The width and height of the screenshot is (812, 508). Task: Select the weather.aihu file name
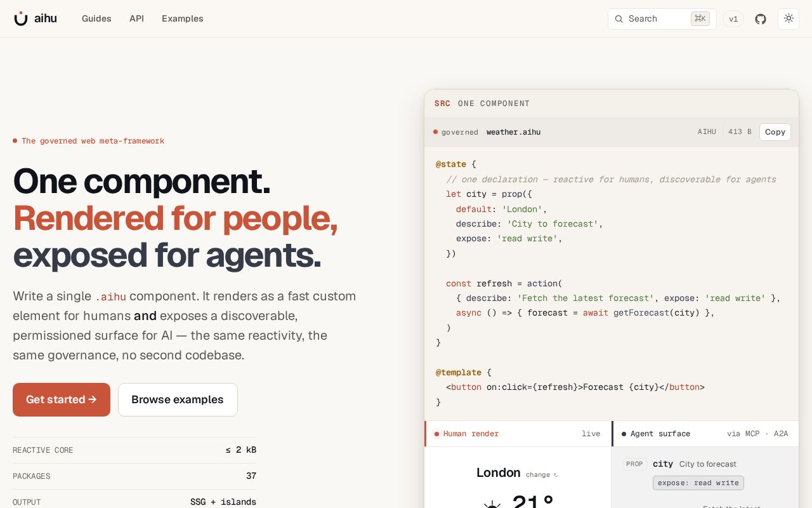(514, 132)
